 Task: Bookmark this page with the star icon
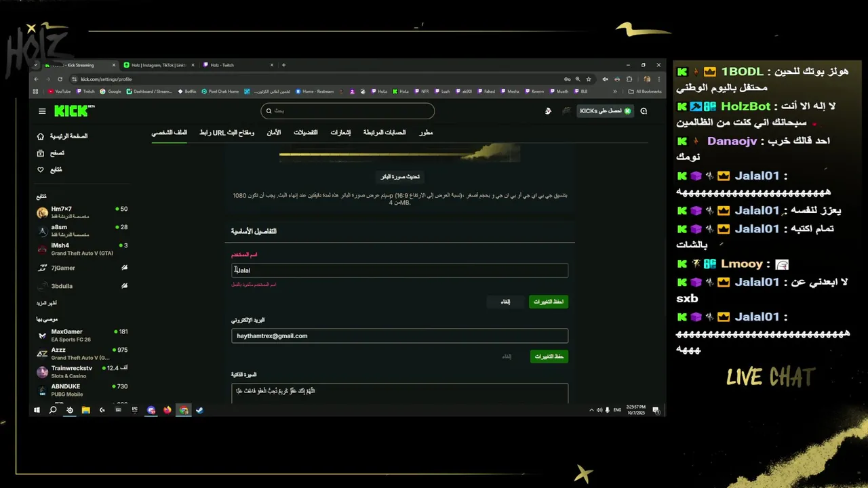[589, 79]
